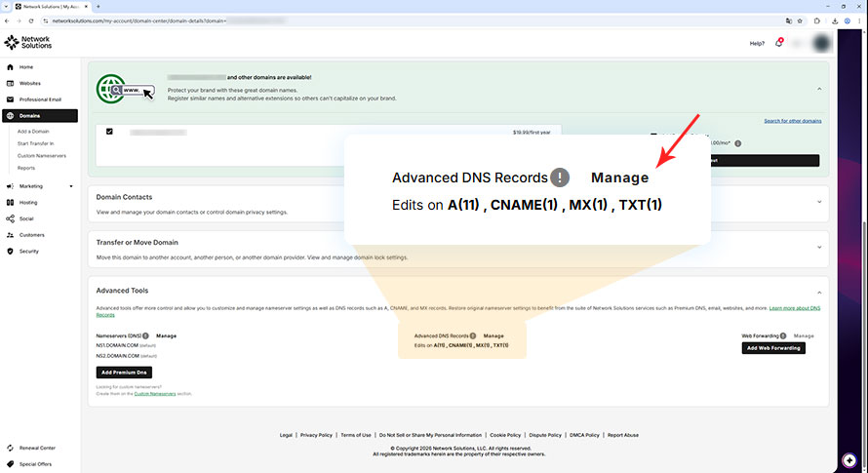This screenshot has width=868, height=473.
Task: Open the Cookie Policy footer link
Action: click(x=505, y=435)
